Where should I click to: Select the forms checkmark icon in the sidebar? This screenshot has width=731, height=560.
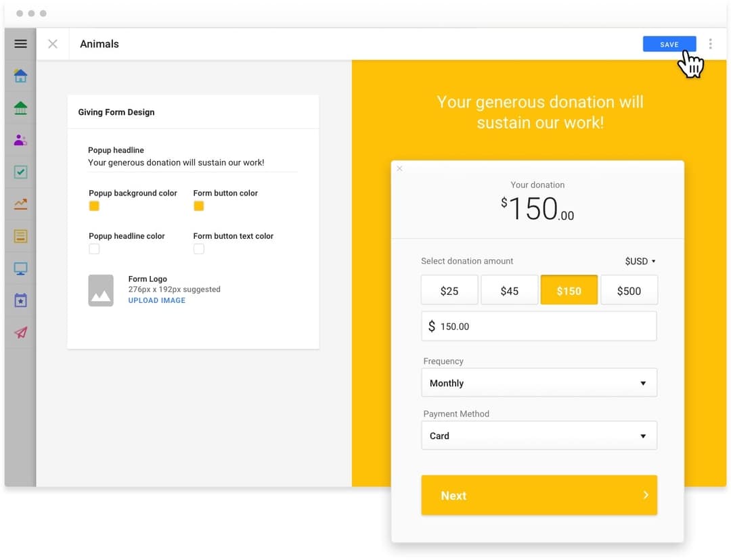point(20,172)
